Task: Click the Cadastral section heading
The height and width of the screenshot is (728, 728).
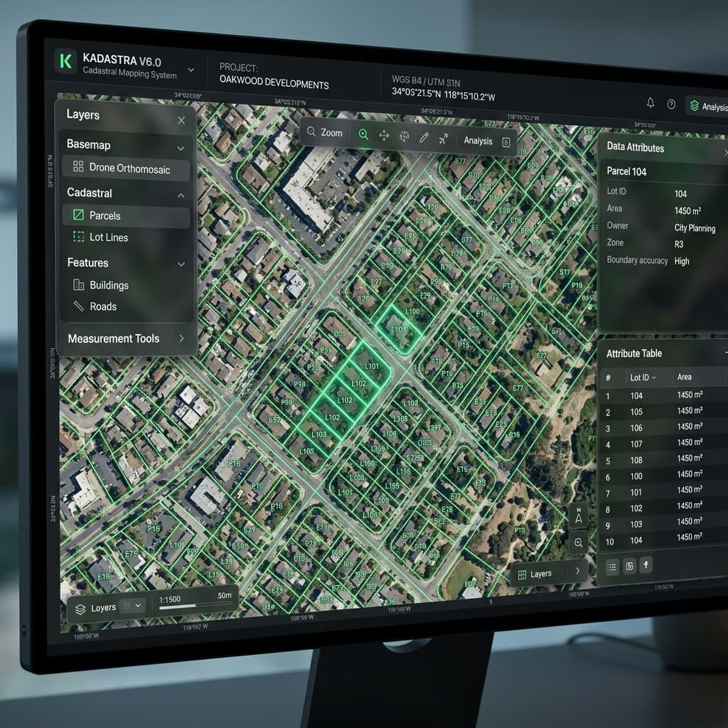Action: click(x=90, y=193)
